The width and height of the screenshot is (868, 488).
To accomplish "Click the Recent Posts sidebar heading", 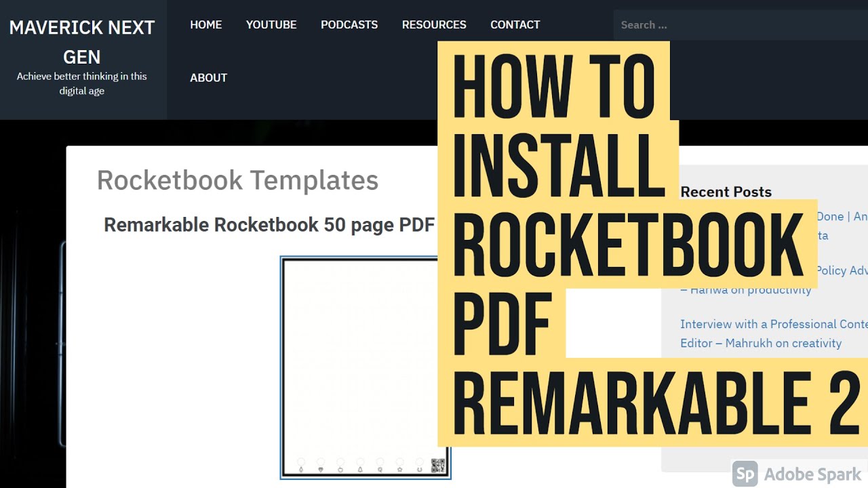I will [726, 192].
